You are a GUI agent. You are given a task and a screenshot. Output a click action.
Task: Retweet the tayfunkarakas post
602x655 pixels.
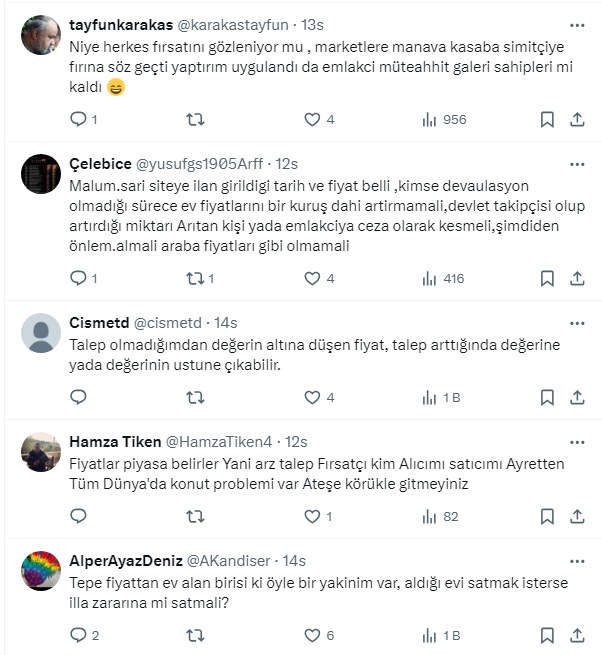[x=196, y=119]
